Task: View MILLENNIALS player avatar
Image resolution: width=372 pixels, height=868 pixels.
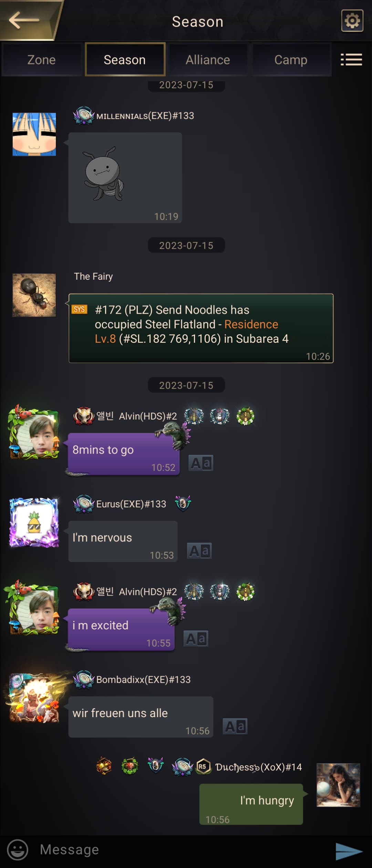Action: [x=34, y=134]
